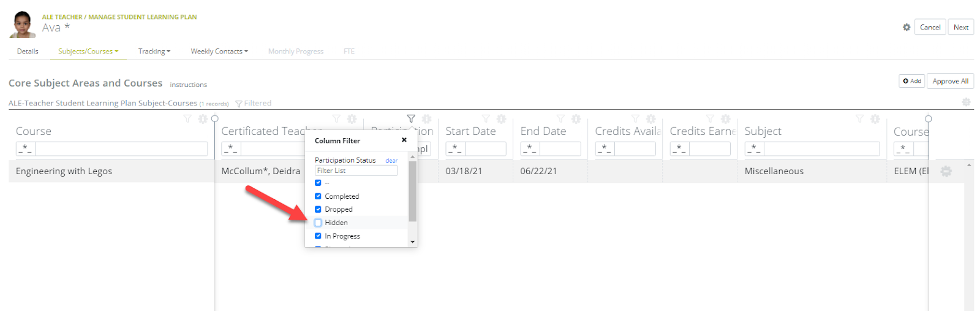Open wildcard operator for Subject filter
Image resolution: width=980 pixels, height=311 pixels.
[x=755, y=148]
